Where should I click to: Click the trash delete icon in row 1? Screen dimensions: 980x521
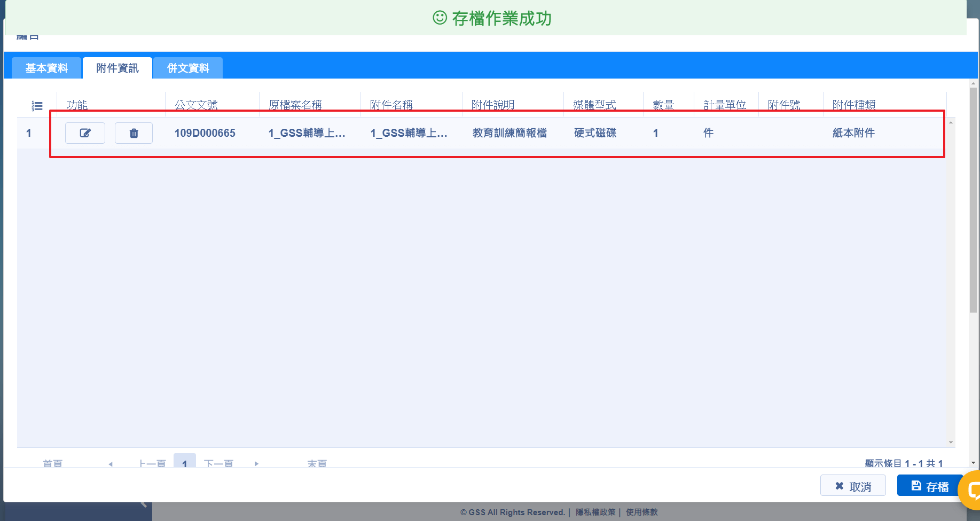tap(134, 133)
